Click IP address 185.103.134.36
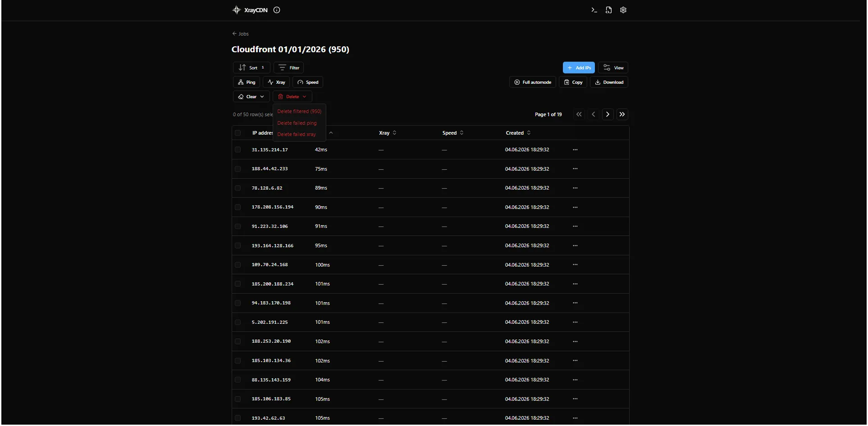 point(271,361)
